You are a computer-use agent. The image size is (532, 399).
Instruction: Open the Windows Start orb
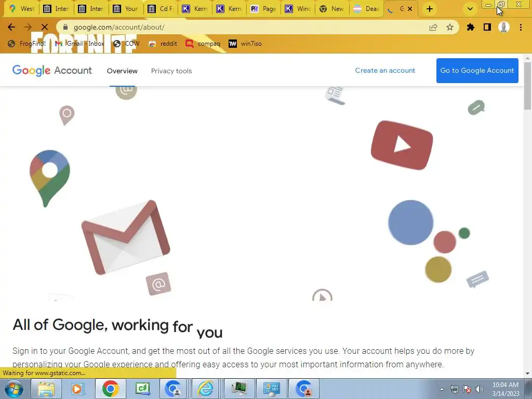pyautogui.click(x=14, y=389)
